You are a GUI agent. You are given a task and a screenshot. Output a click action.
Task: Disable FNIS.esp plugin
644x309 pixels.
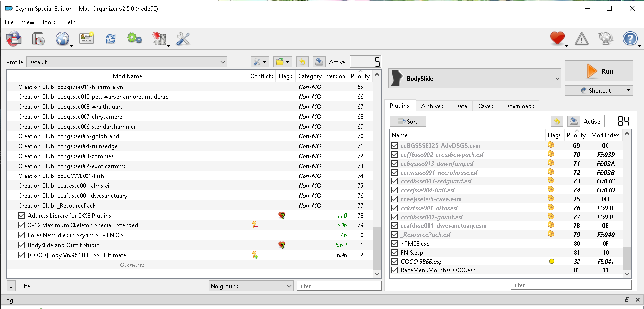[394, 253]
